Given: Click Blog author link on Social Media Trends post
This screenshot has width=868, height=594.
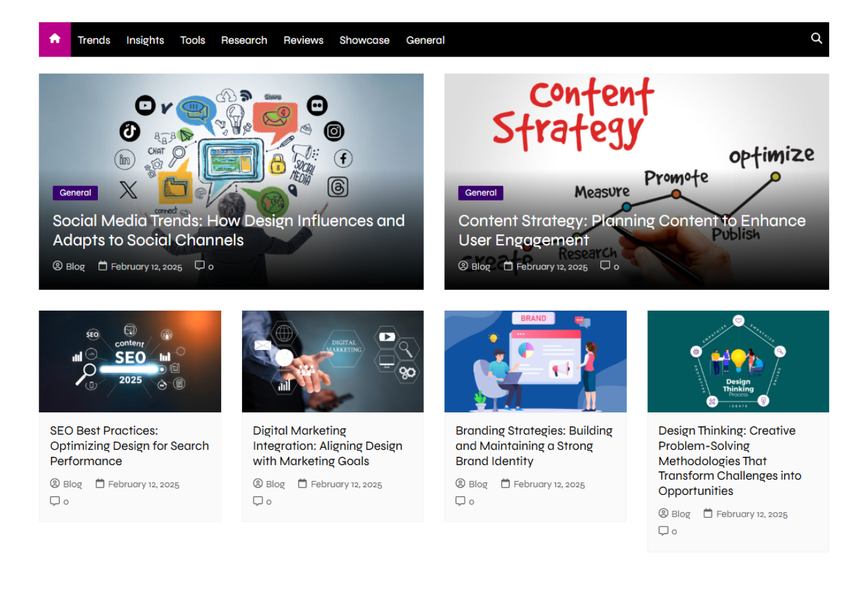Looking at the screenshot, I should pyautogui.click(x=75, y=267).
